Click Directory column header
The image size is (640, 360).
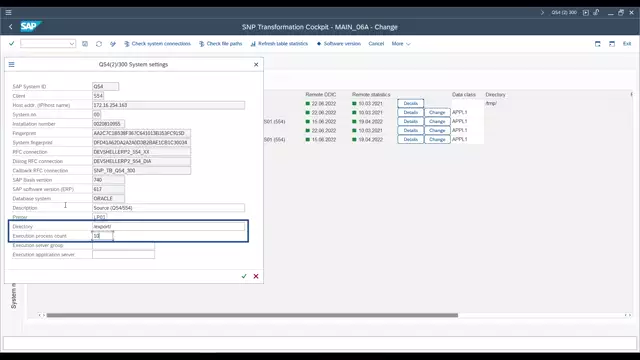[496, 95]
